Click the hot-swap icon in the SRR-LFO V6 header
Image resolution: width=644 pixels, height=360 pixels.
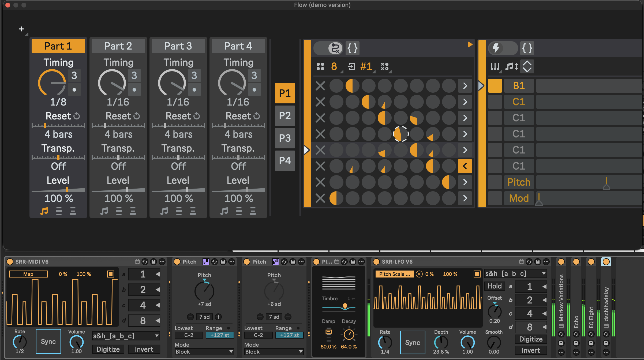(x=529, y=262)
